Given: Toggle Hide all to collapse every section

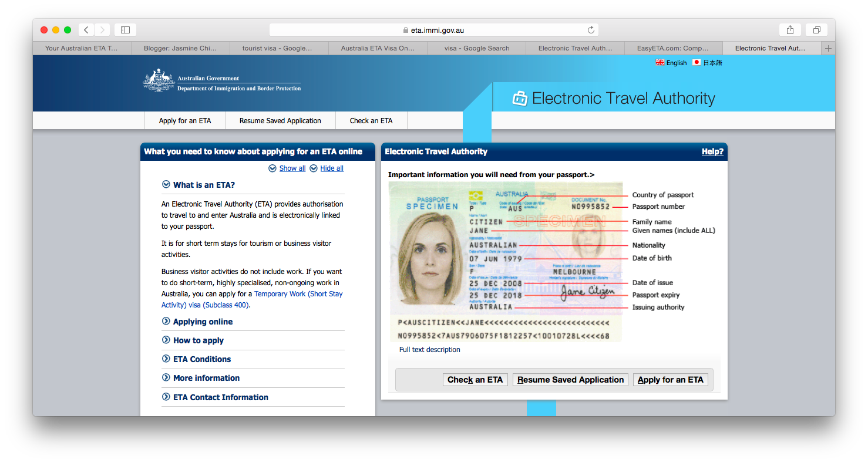Looking at the screenshot, I should 331,168.
